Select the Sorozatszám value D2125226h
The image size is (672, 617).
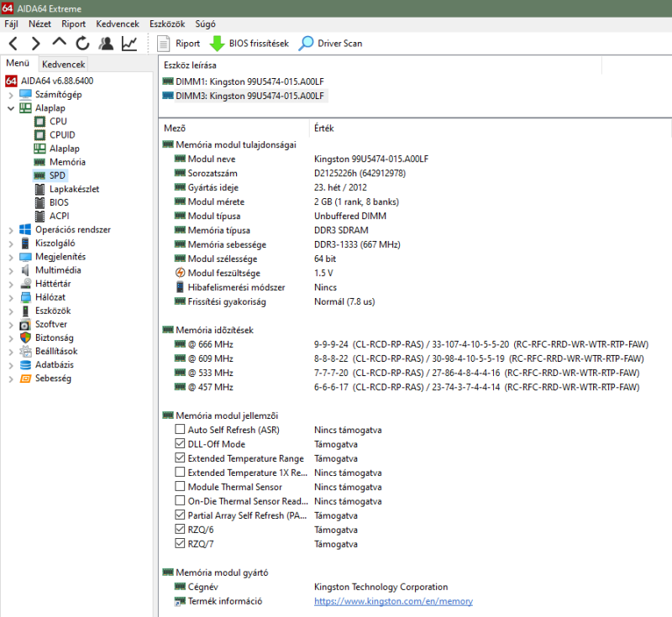click(x=360, y=173)
